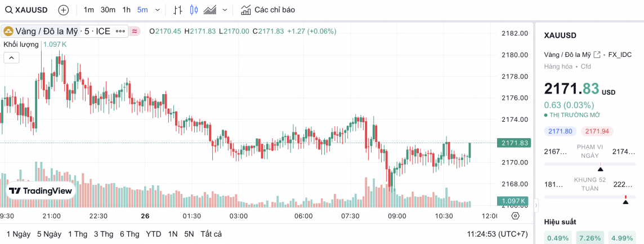Switch to the 30m timeframe
This screenshot has width=644, height=244.
[x=108, y=10]
